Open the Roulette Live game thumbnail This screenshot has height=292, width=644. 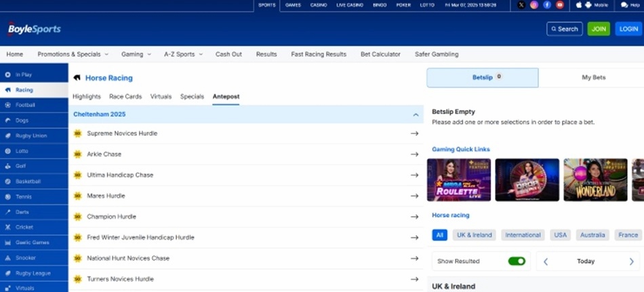[458, 180]
